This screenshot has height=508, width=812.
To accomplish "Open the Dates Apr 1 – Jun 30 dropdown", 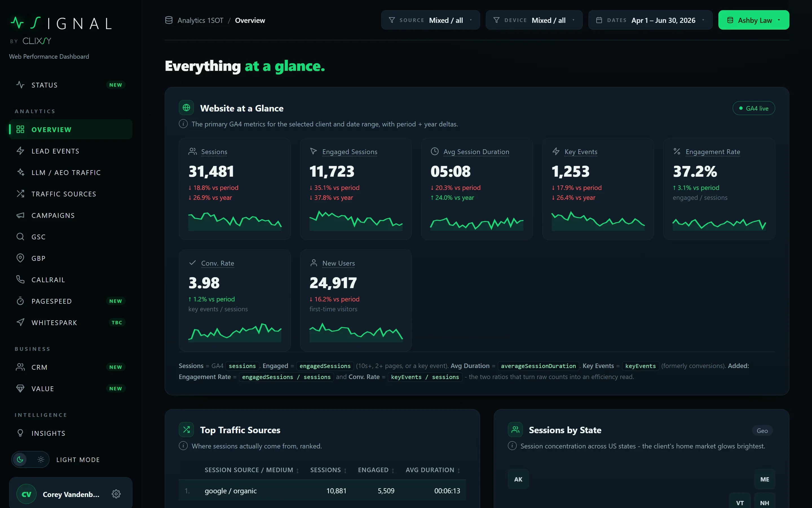I will (x=650, y=20).
